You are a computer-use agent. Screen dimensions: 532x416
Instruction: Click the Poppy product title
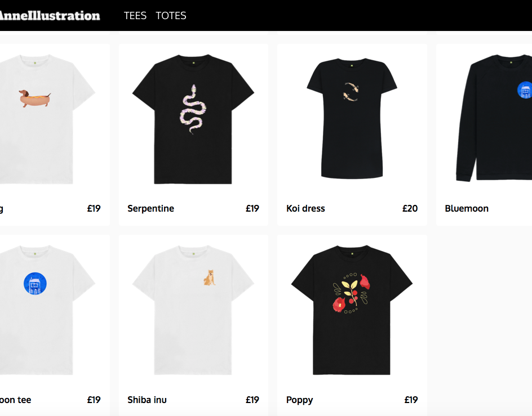(300, 400)
